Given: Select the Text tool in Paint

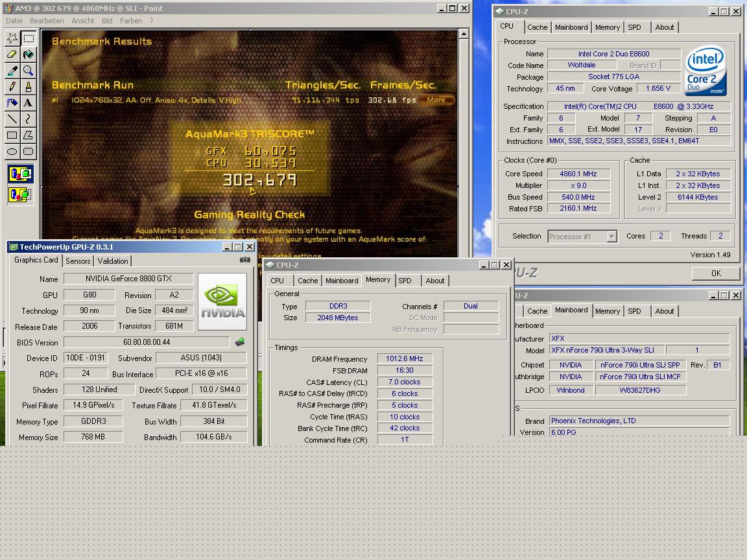Looking at the screenshot, I should click(x=29, y=103).
